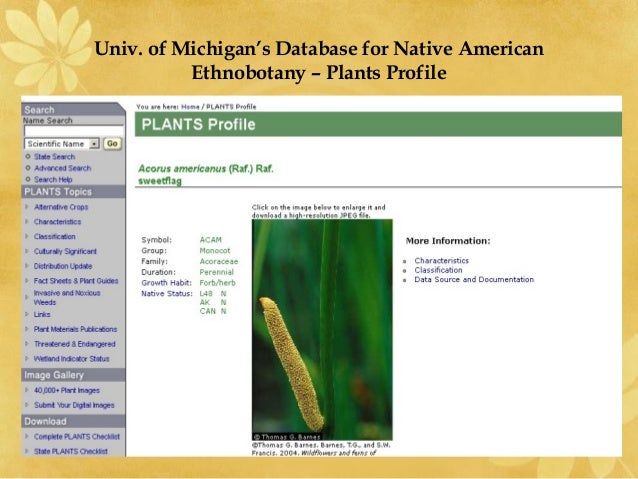
Task: Go to Home in breadcrumb
Action: tap(190, 107)
